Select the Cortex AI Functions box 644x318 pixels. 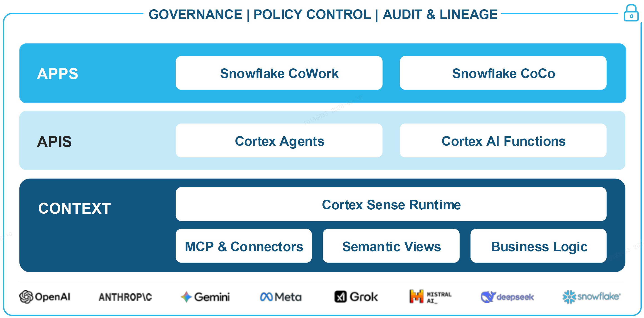[503, 140]
